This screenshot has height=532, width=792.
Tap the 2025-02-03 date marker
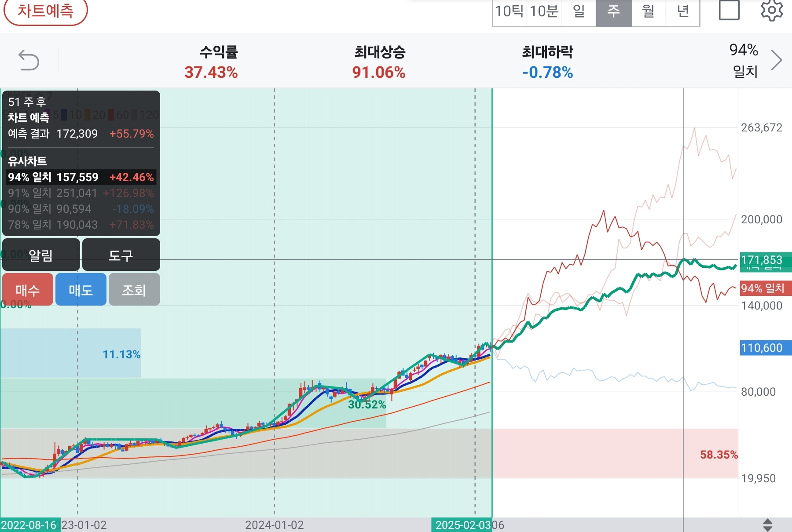click(x=462, y=525)
